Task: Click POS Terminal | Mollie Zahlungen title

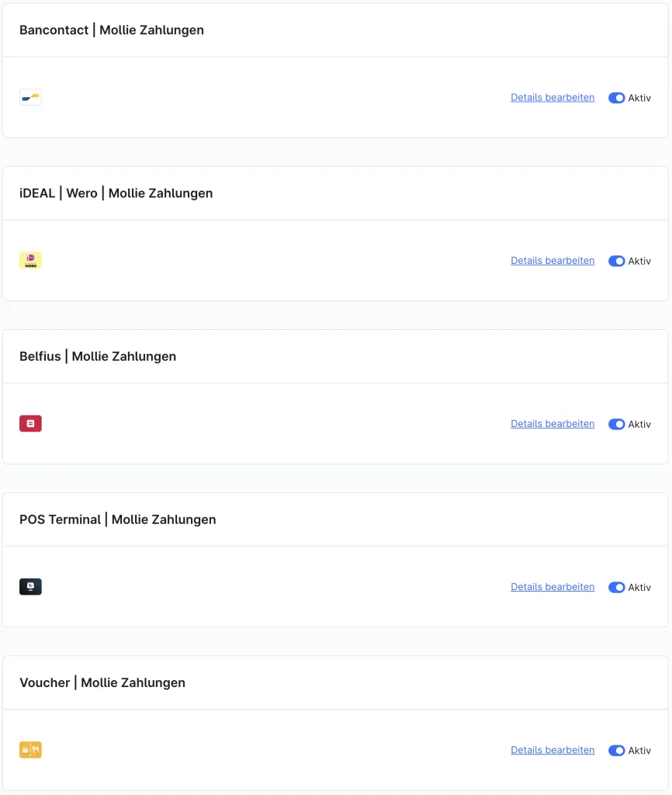Action: click(x=118, y=519)
